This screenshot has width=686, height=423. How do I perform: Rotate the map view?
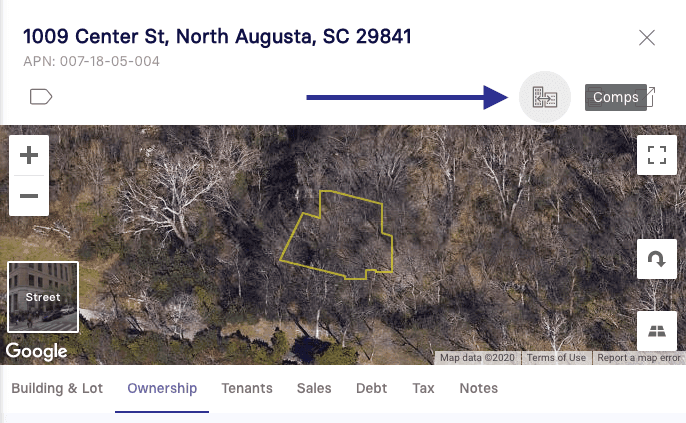click(657, 259)
